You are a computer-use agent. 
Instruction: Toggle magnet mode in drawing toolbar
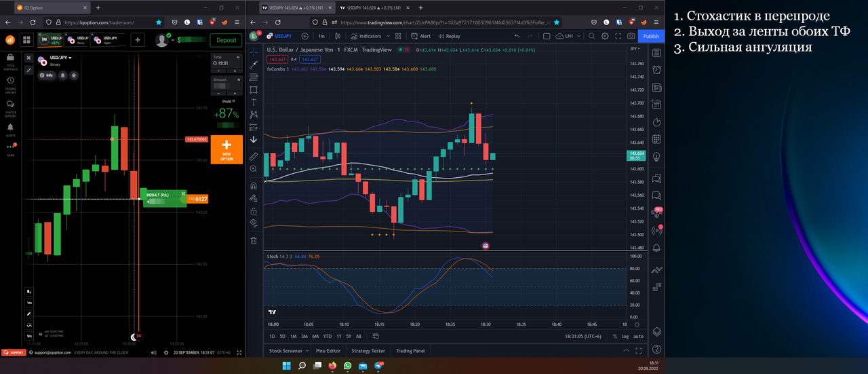tap(254, 185)
